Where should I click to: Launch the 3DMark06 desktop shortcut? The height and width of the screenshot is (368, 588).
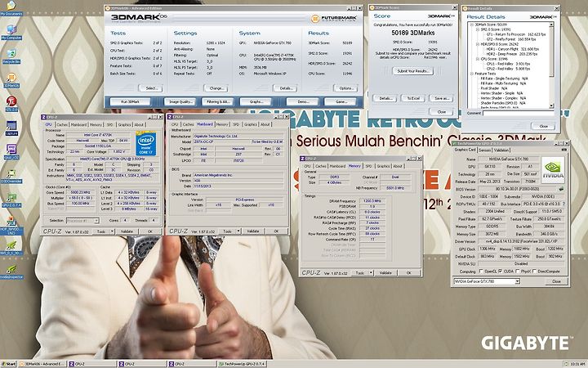tap(11, 79)
